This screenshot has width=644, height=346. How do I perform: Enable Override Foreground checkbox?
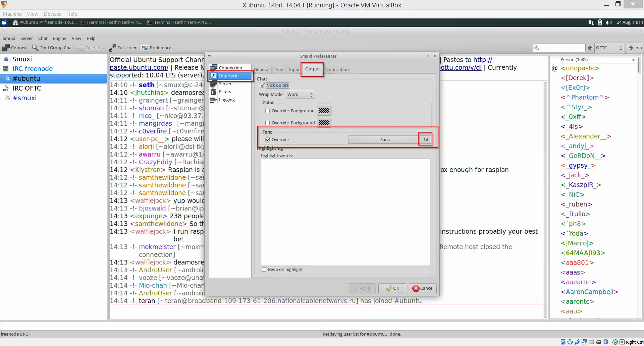(x=268, y=111)
